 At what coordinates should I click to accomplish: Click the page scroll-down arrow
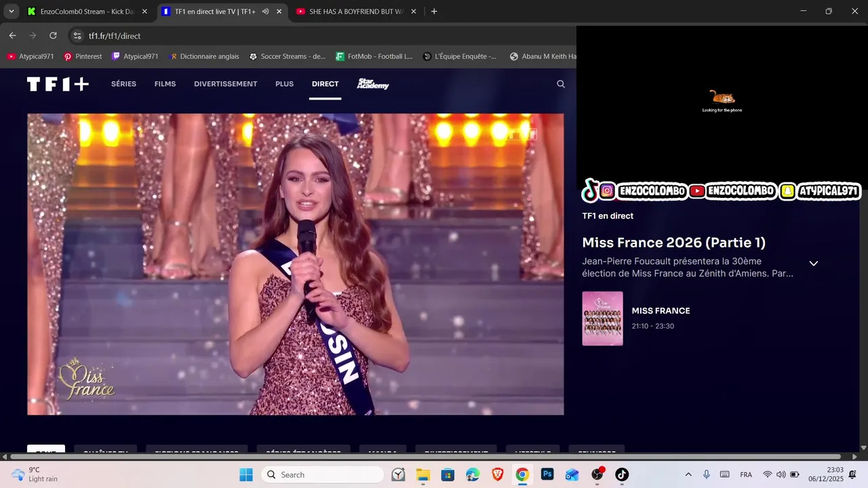[863, 448]
